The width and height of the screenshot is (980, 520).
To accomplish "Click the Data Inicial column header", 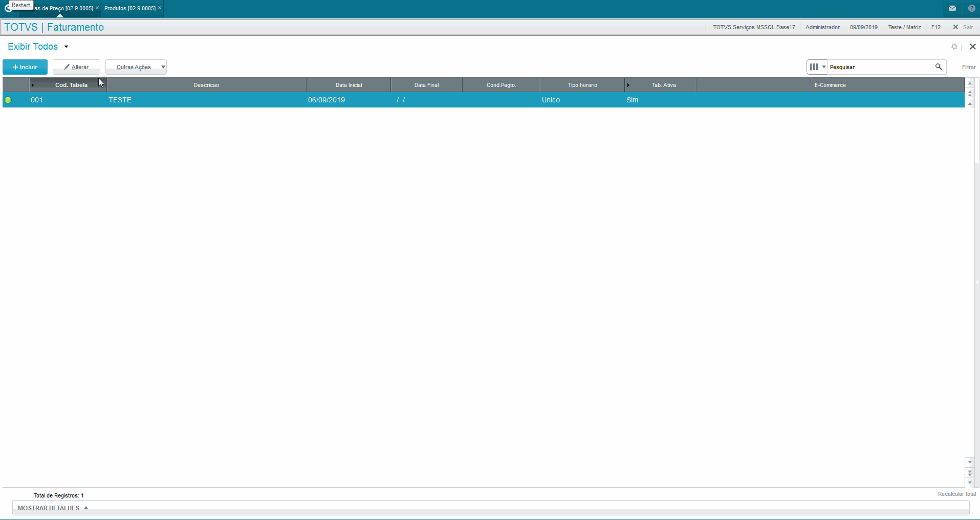I will [x=349, y=85].
